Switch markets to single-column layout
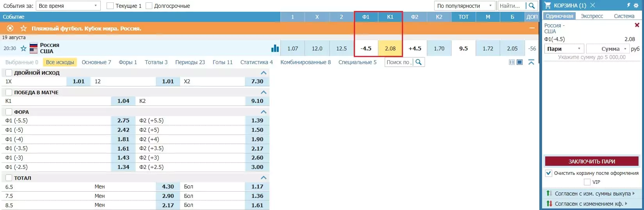Screen dimensions: 644x210 520,62
